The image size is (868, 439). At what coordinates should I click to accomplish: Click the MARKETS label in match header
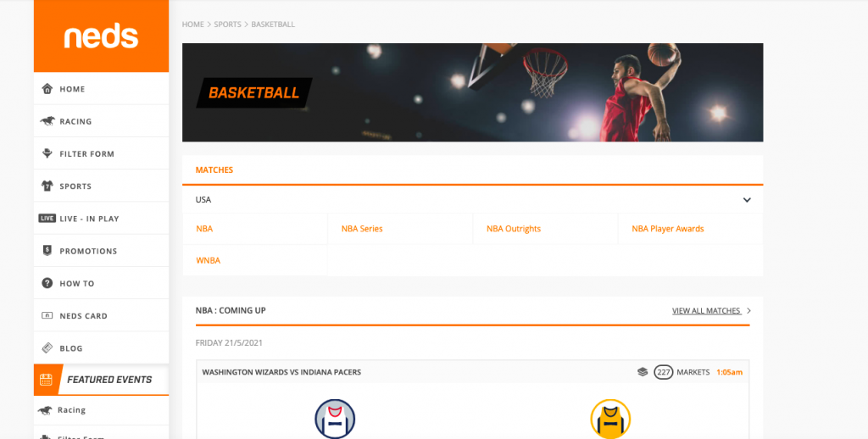(693, 372)
